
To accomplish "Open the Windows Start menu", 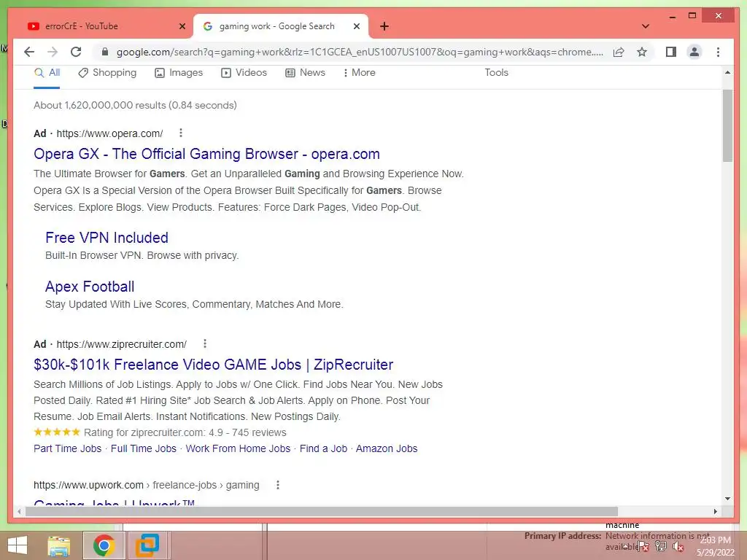I will (18, 545).
